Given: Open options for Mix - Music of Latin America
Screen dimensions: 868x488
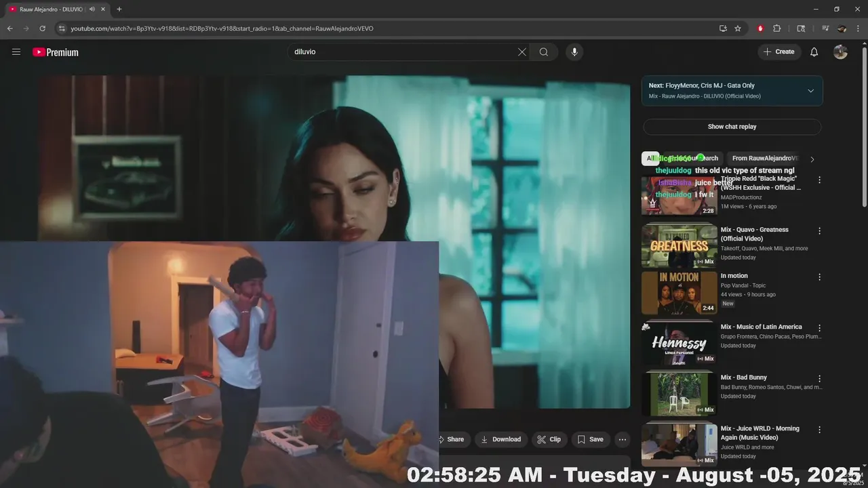Looking at the screenshot, I should (x=819, y=328).
